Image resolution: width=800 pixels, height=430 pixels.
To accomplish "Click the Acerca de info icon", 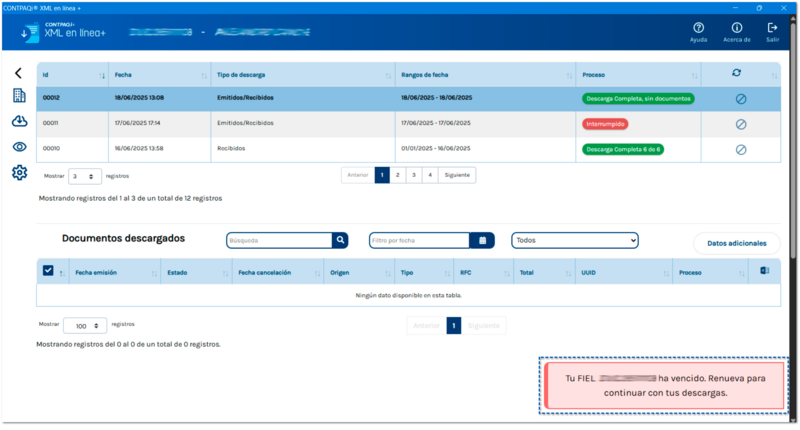I will pyautogui.click(x=737, y=29).
